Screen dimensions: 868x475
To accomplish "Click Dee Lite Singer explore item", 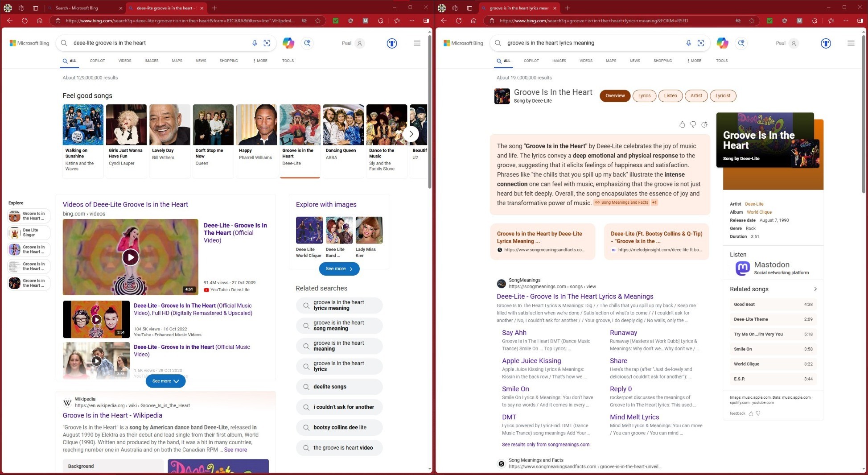I will point(29,233).
